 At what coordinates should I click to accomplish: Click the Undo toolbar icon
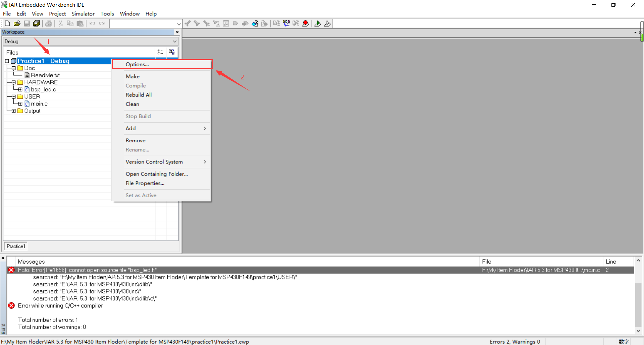coord(92,23)
